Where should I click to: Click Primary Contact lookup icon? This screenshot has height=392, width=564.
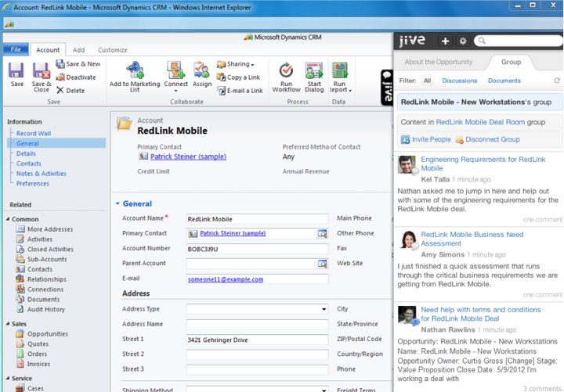(322, 233)
